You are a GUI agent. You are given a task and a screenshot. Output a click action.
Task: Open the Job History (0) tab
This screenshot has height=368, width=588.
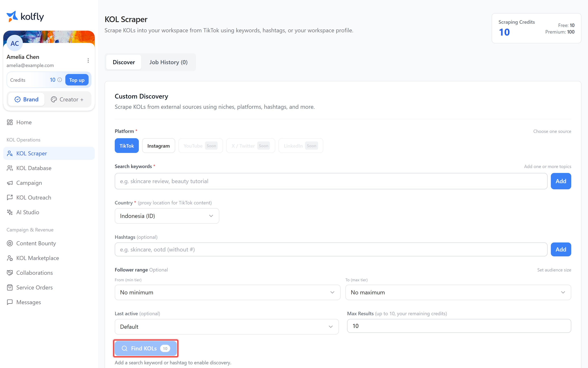[x=168, y=62]
